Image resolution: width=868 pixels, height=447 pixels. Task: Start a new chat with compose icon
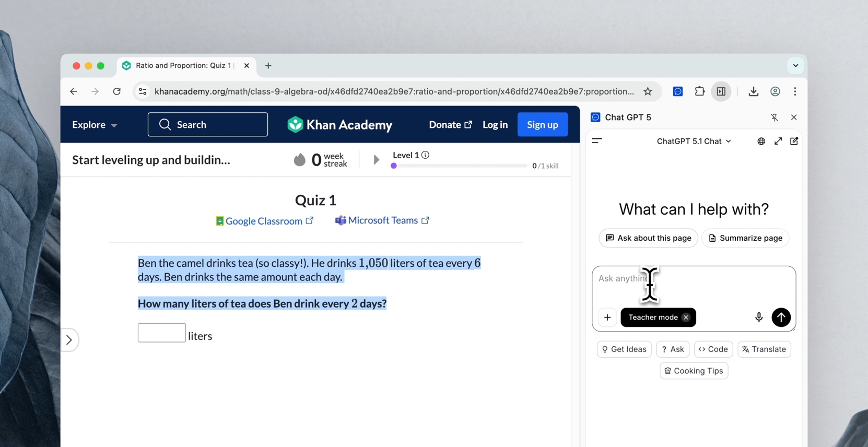pos(794,141)
